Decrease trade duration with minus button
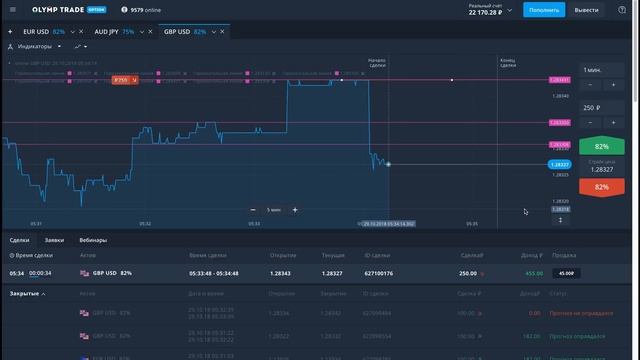 tap(590, 84)
